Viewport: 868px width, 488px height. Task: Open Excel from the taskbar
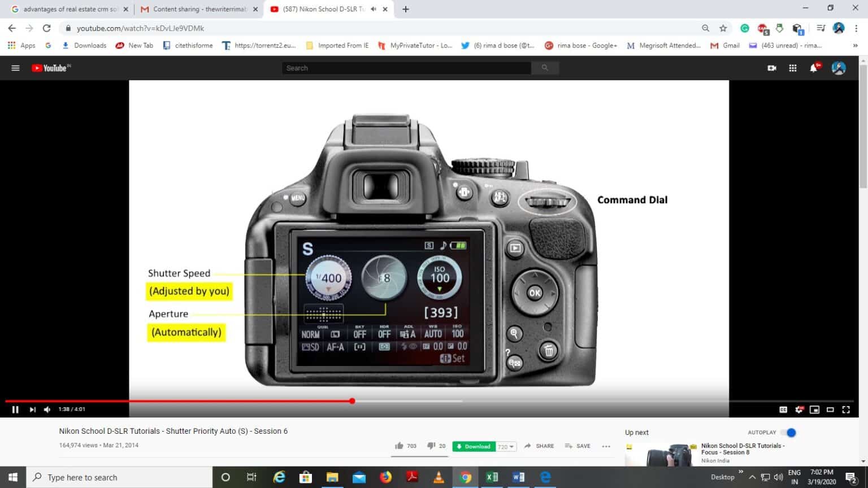coord(492,477)
